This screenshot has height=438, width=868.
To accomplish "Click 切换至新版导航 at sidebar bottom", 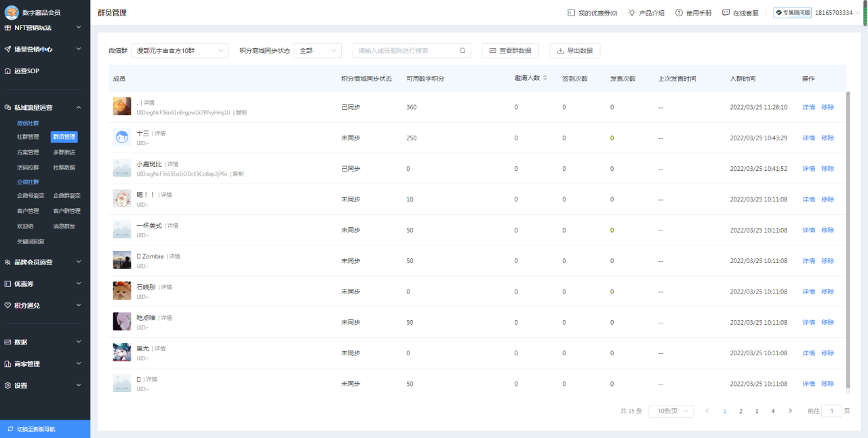I will (x=45, y=428).
